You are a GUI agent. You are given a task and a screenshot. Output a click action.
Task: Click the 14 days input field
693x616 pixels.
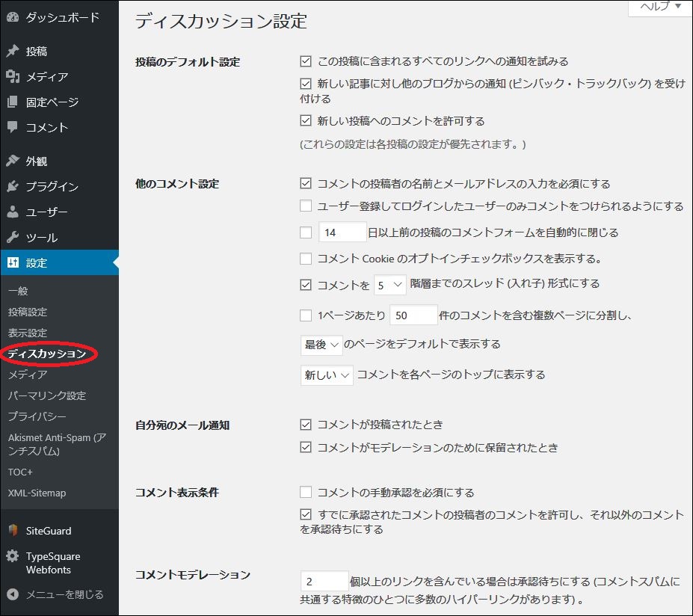(342, 232)
